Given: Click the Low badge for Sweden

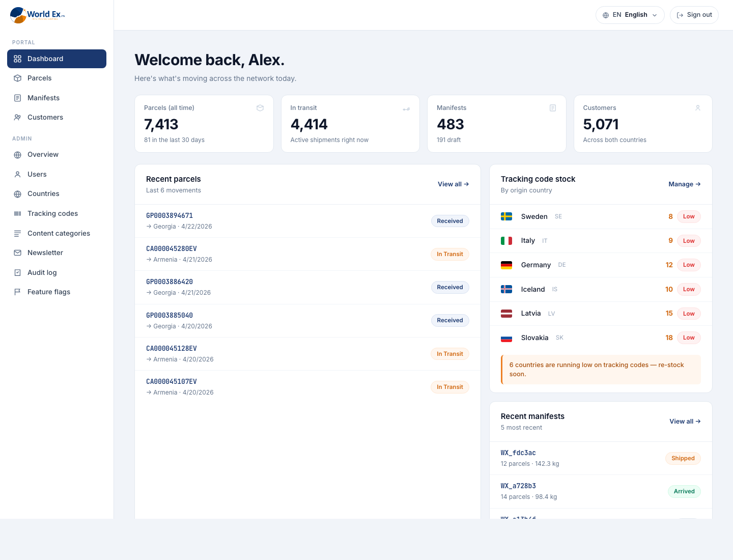Looking at the screenshot, I should point(689,216).
